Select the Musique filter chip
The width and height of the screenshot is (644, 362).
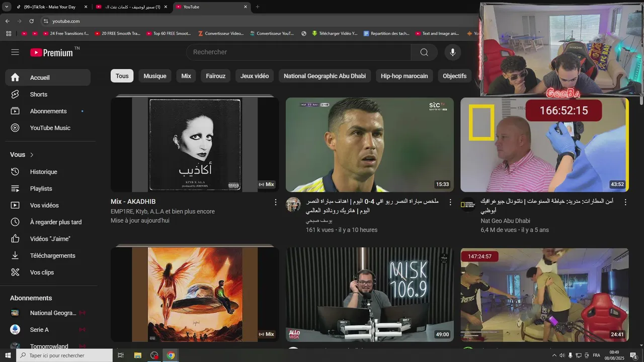pos(155,76)
